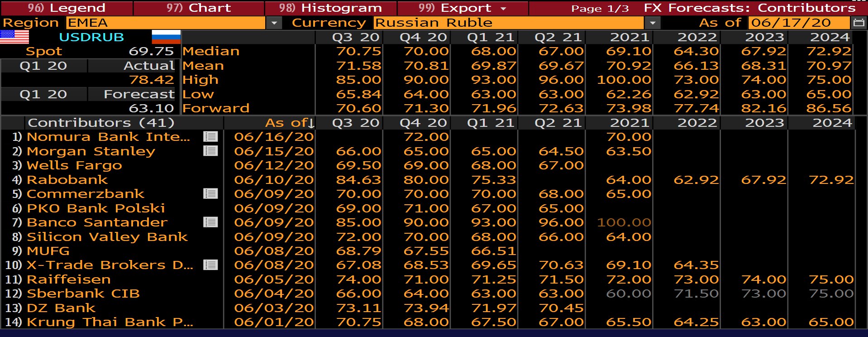Open the Export menu arrow
Viewport: 868px width, 337px height.
click(x=503, y=8)
